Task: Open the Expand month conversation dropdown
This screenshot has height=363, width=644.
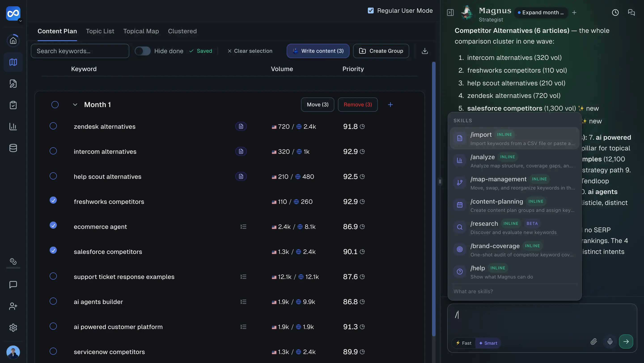Action: tap(541, 13)
